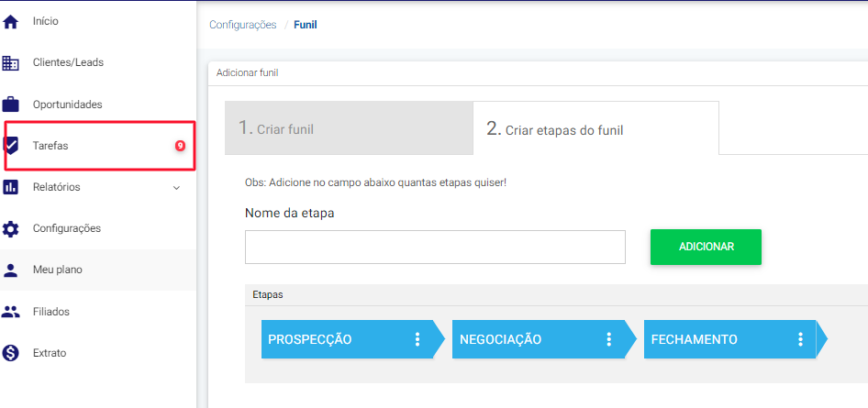Viewport: 868px width, 408px height.
Task: Click the Tarefas notification badge showing 9
Action: [180, 146]
